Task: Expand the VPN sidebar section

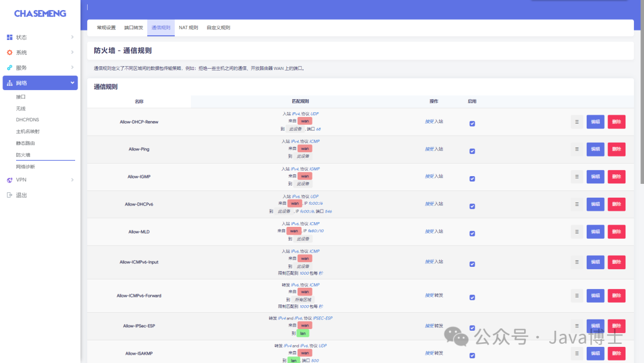Action: (72, 179)
